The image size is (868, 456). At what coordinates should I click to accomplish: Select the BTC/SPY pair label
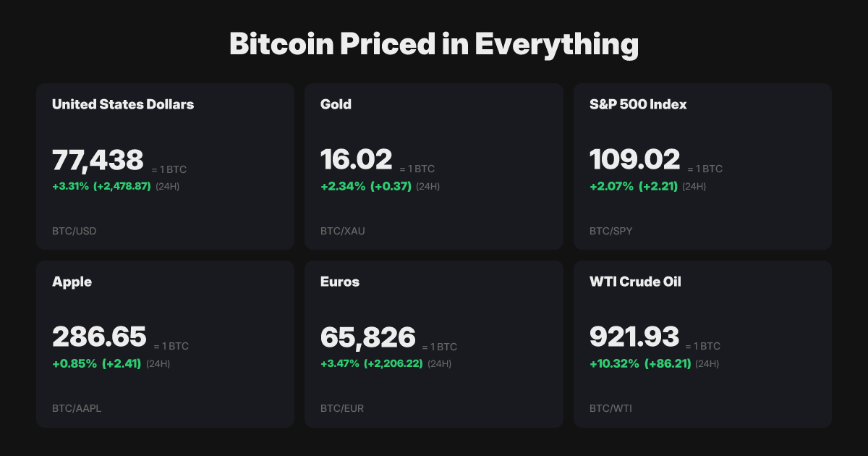tap(611, 232)
